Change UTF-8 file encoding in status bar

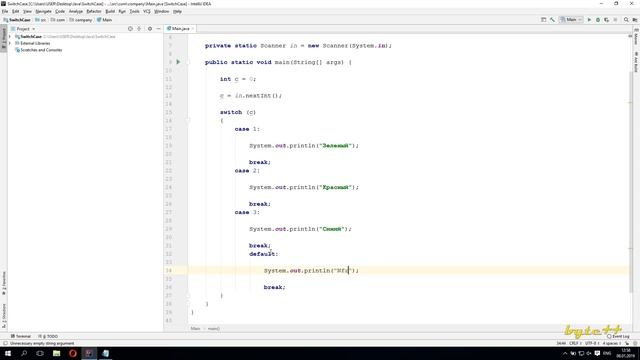591,343
